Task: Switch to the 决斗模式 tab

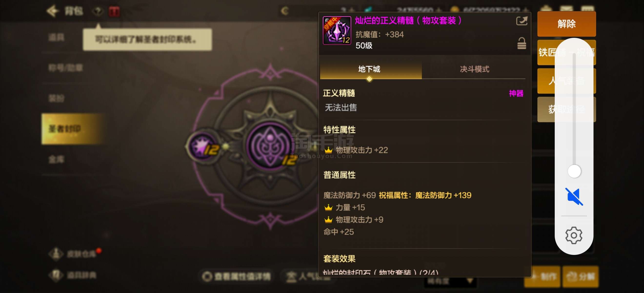Action: click(x=474, y=69)
